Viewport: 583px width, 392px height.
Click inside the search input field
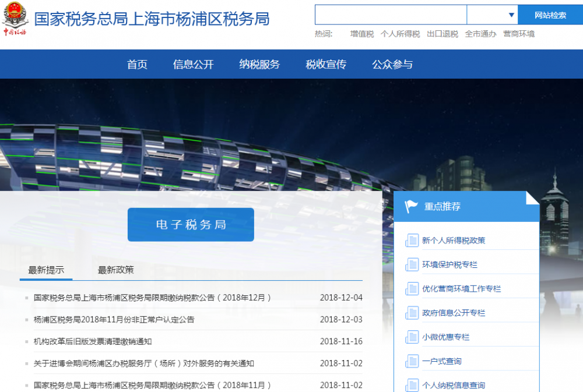(391, 14)
